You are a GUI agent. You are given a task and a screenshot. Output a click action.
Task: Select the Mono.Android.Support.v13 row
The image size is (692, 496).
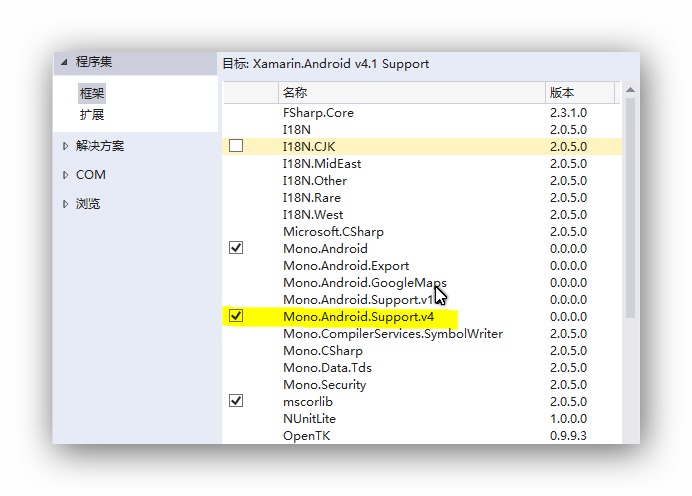click(x=422, y=300)
